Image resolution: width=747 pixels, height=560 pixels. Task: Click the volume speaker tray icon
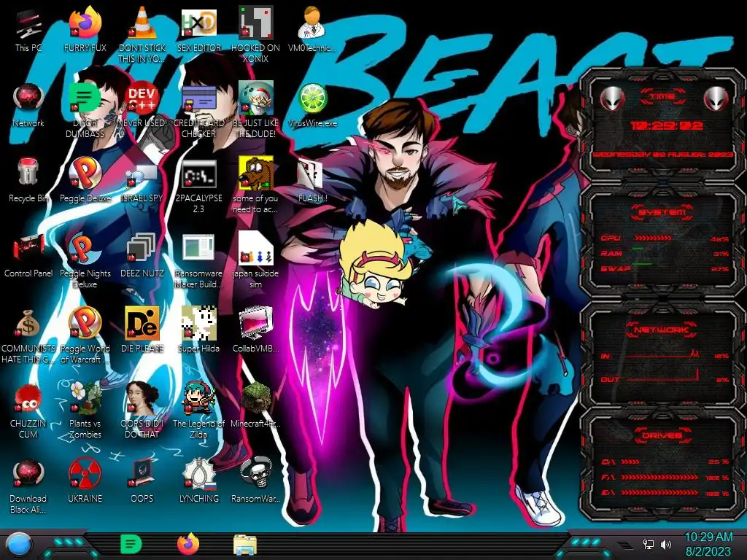(666, 544)
